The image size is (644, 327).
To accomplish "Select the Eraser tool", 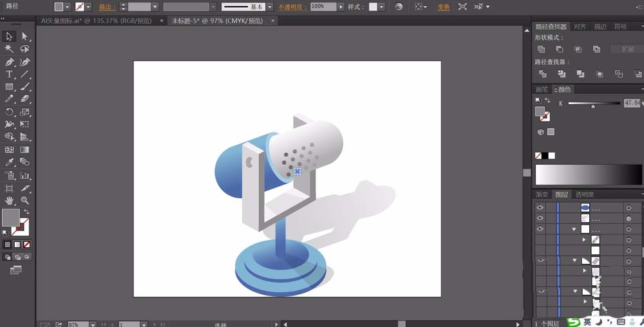I will (24, 99).
